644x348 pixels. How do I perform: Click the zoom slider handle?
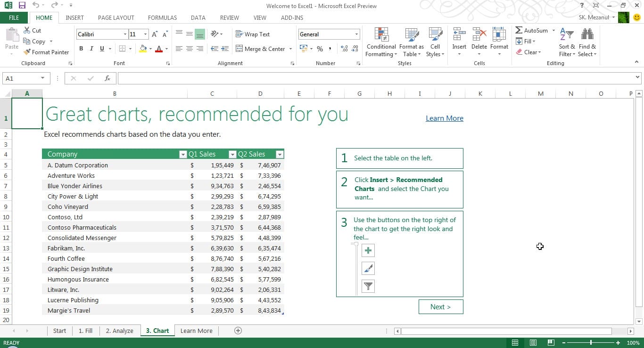591,343
